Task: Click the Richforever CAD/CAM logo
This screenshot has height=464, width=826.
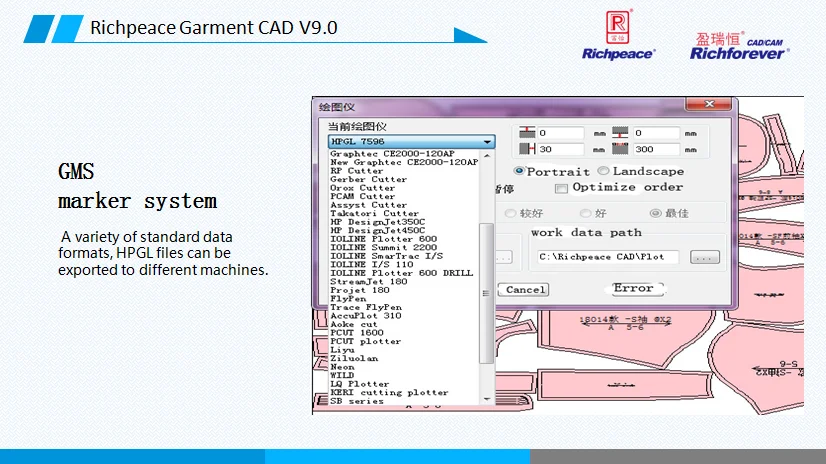Action: [740, 46]
